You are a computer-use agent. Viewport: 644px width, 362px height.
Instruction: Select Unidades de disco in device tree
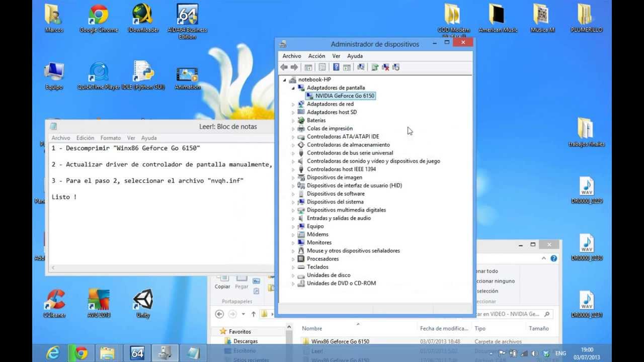coord(329,275)
